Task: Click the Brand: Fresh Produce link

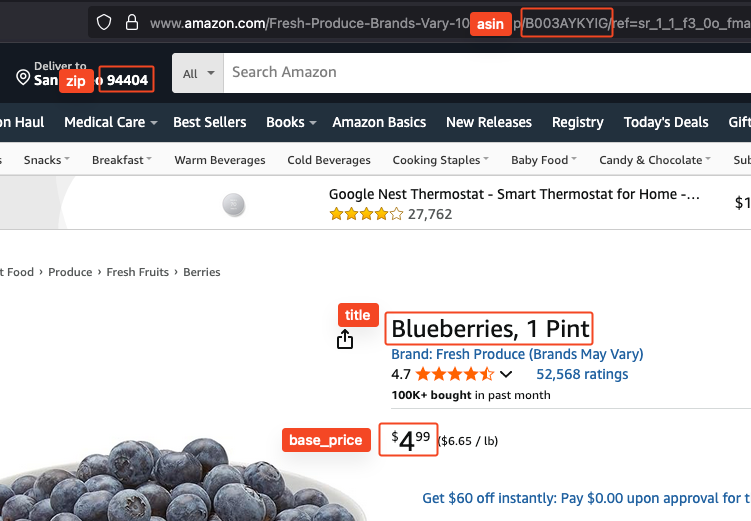Action: pyautogui.click(x=517, y=354)
